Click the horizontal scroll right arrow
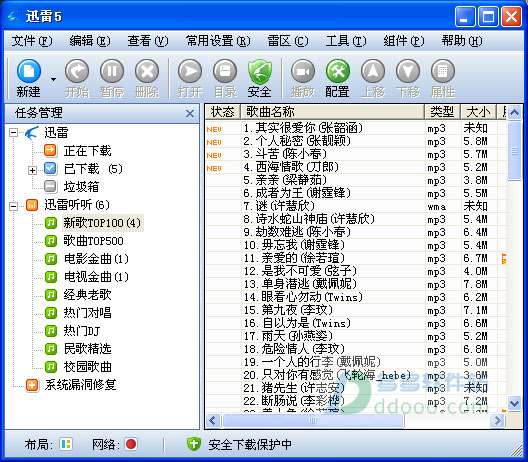The image size is (528, 462). pos(497,420)
